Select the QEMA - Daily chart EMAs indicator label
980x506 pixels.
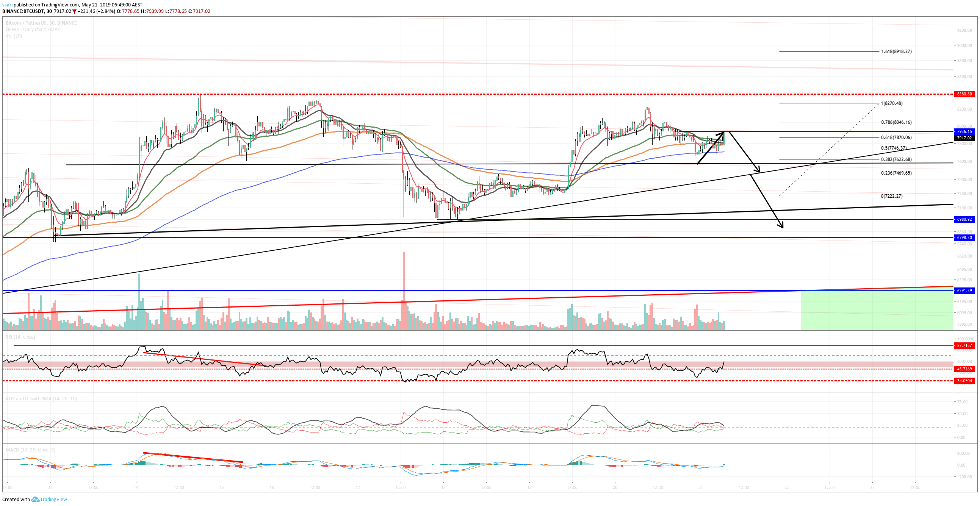coord(32,29)
